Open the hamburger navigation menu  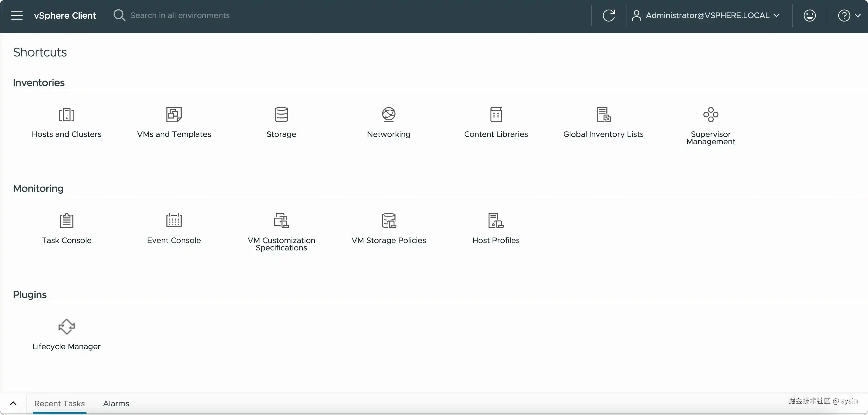point(17,16)
